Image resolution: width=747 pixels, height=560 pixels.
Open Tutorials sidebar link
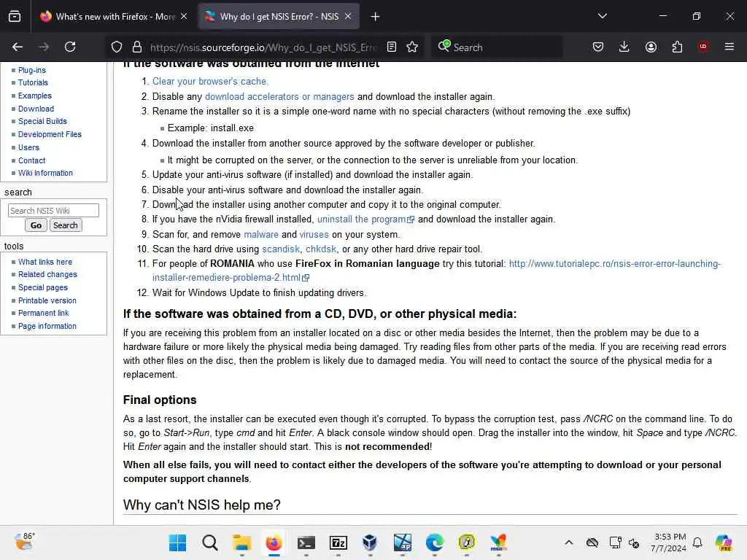coord(33,82)
